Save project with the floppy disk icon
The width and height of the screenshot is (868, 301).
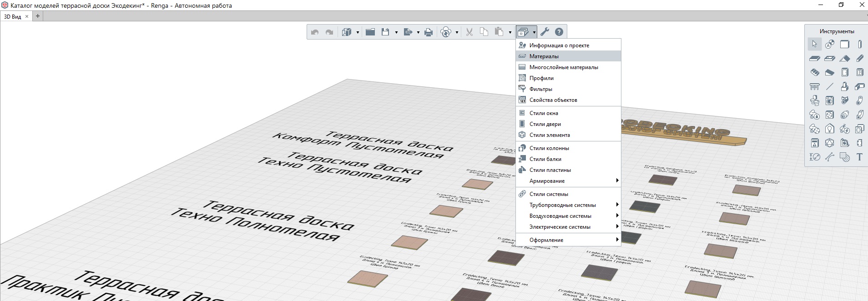click(x=385, y=32)
